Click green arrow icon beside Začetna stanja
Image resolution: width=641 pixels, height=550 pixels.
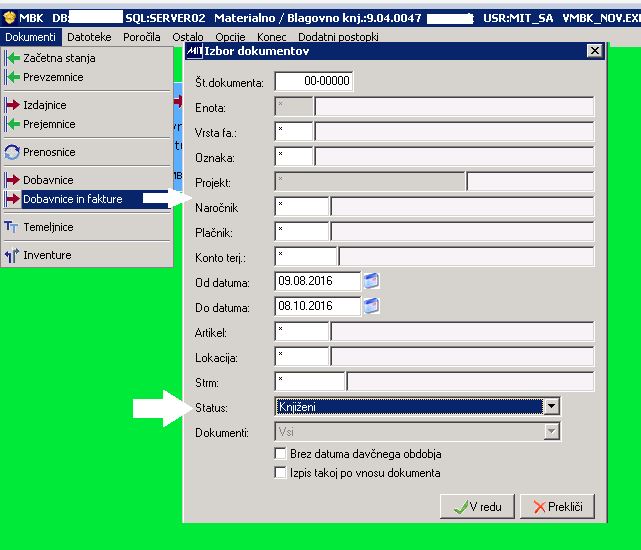click(x=12, y=58)
